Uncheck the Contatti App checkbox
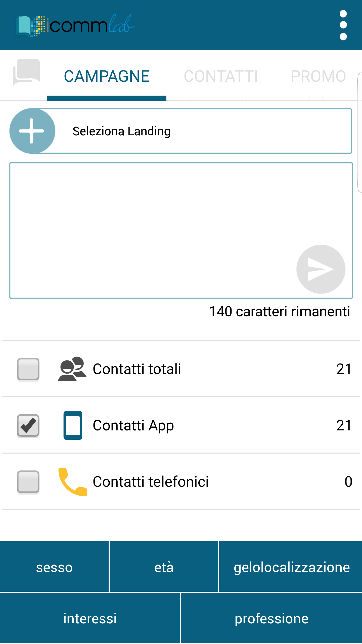 click(28, 425)
